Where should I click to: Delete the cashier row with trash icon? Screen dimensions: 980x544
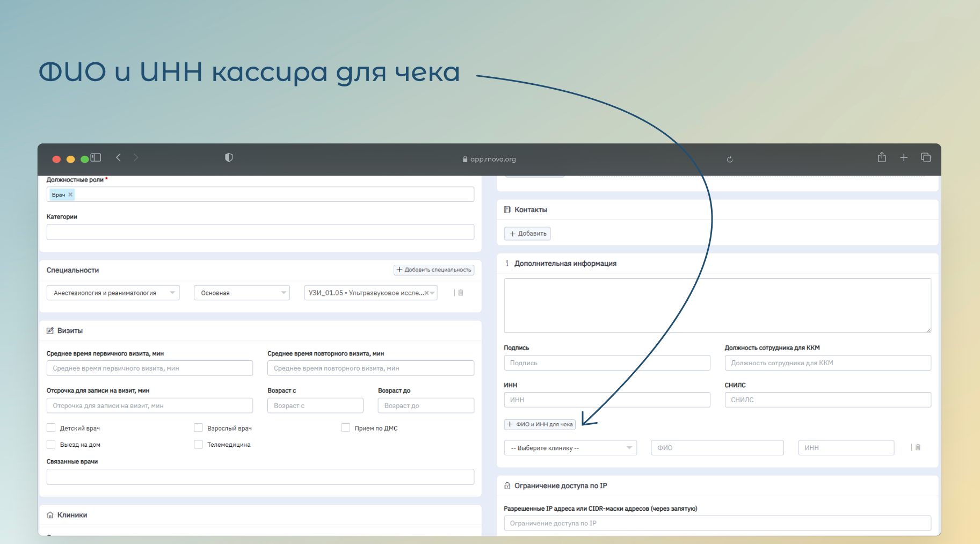(x=918, y=447)
